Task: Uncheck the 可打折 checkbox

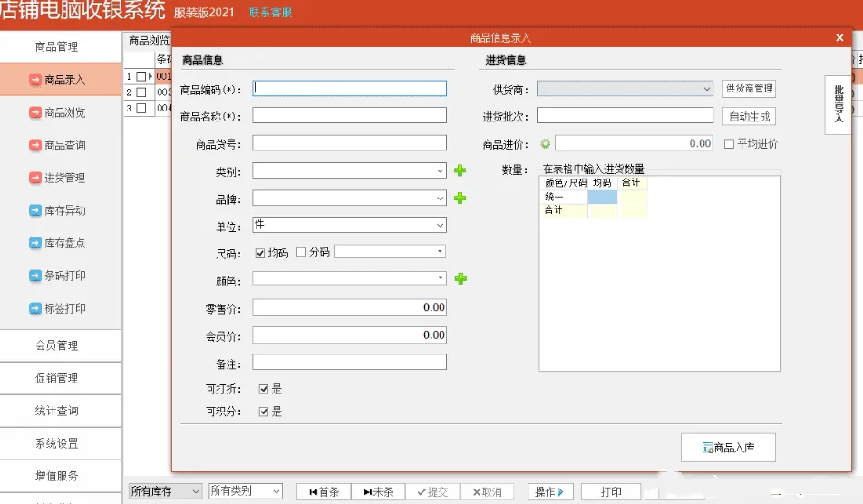Action: (x=264, y=389)
